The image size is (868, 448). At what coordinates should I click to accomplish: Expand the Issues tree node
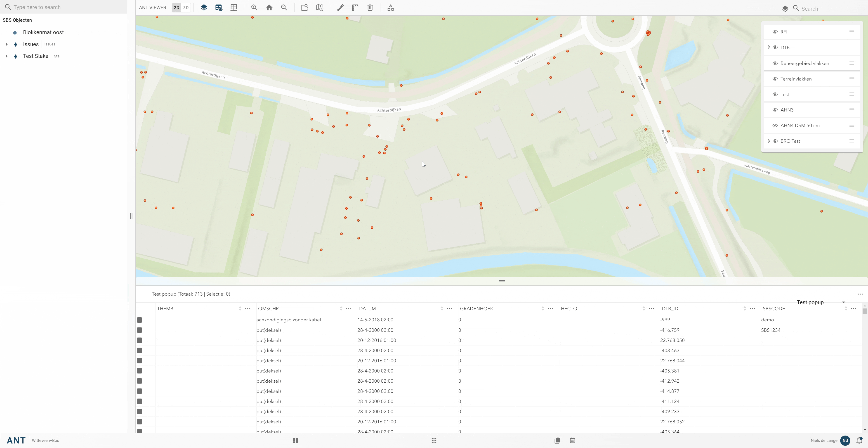click(7, 44)
